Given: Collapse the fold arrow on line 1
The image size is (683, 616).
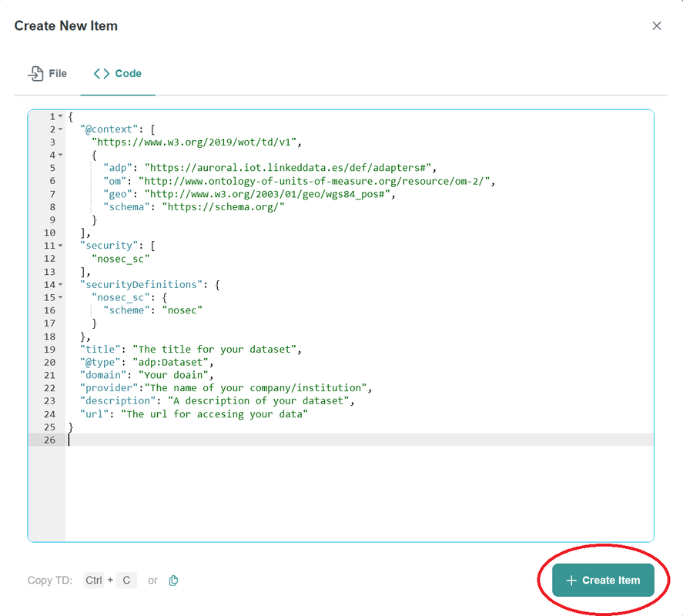Looking at the screenshot, I should 61,116.
